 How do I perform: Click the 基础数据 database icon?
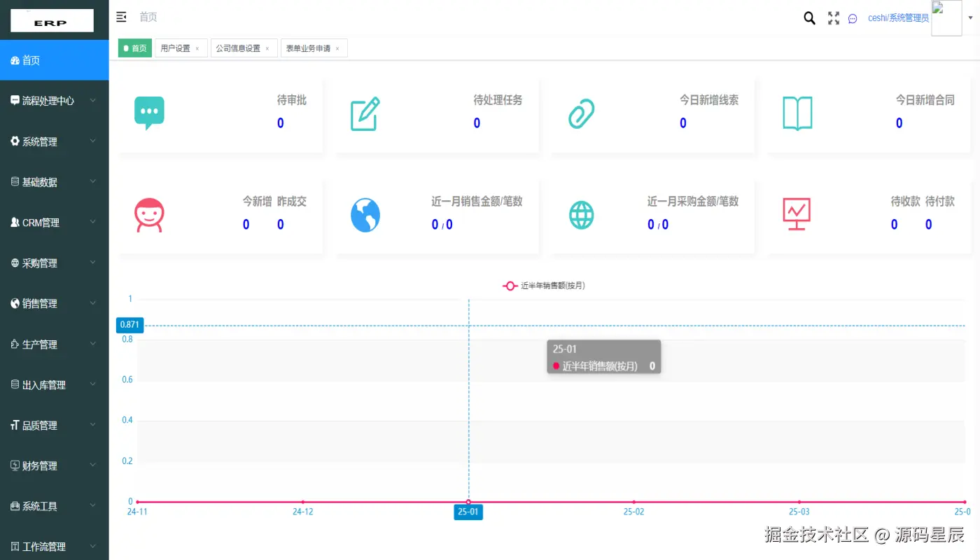coord(15,182)
